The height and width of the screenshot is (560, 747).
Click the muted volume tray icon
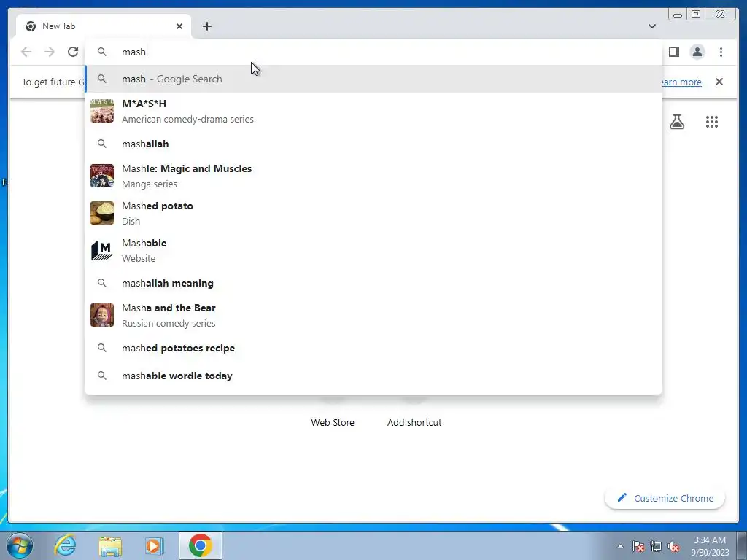click(x=673, y=546)
